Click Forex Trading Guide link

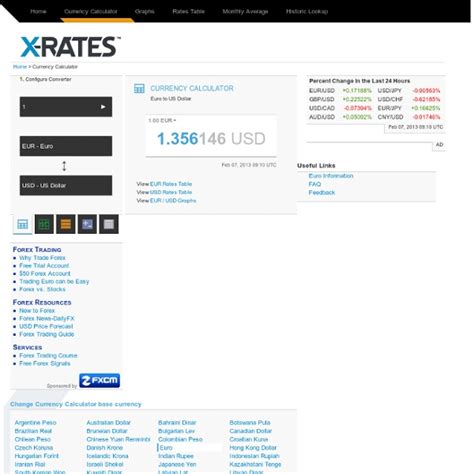click(x=46, y=334)
